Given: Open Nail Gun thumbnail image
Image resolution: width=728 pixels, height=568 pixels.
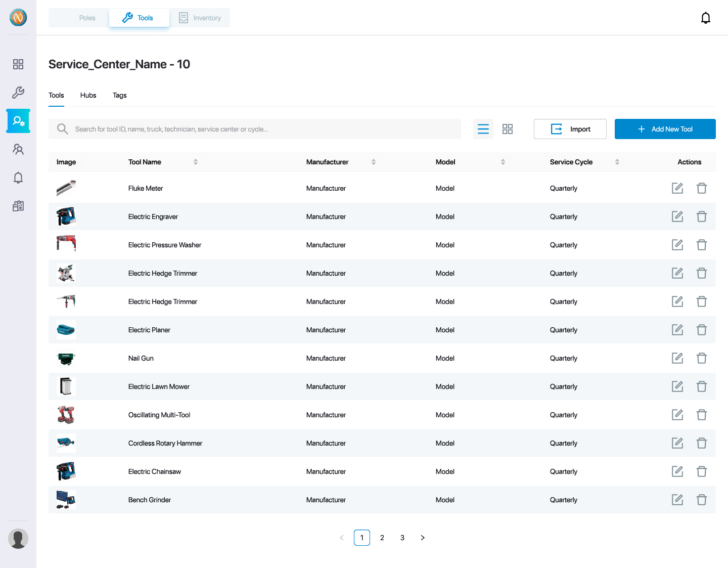Looking at the screenshot, I should [66, 358].
